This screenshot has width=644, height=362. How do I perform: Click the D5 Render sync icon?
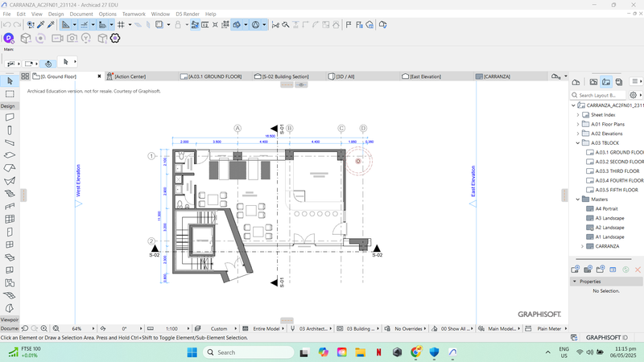(x=9, y=38)
